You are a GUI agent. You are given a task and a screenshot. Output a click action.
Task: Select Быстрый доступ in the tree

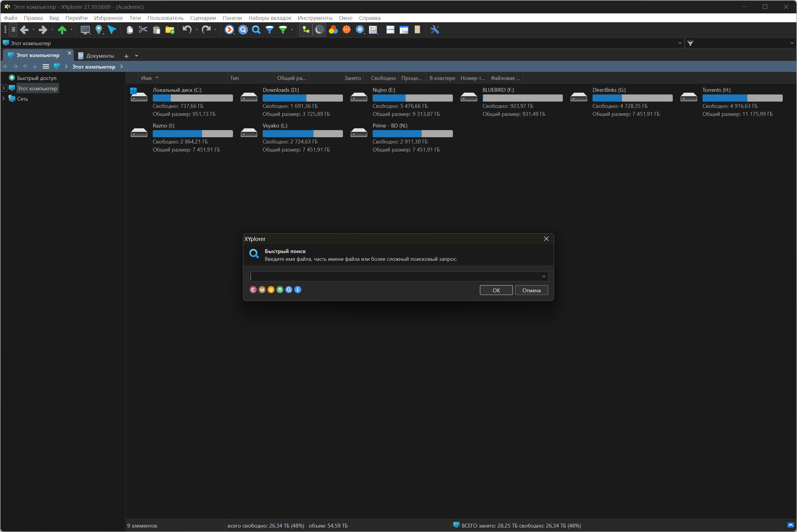[37, 78]
